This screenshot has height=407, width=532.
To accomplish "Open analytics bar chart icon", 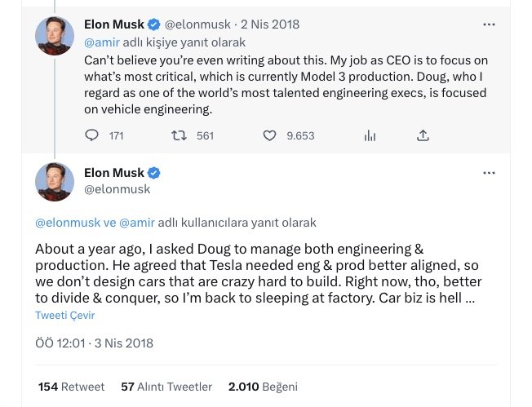I will point(370,135).
